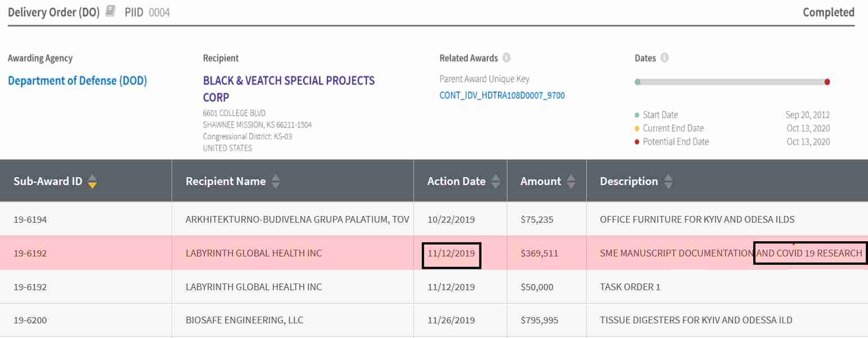Click Congressional District: KS-03 text

click(248, 137)
